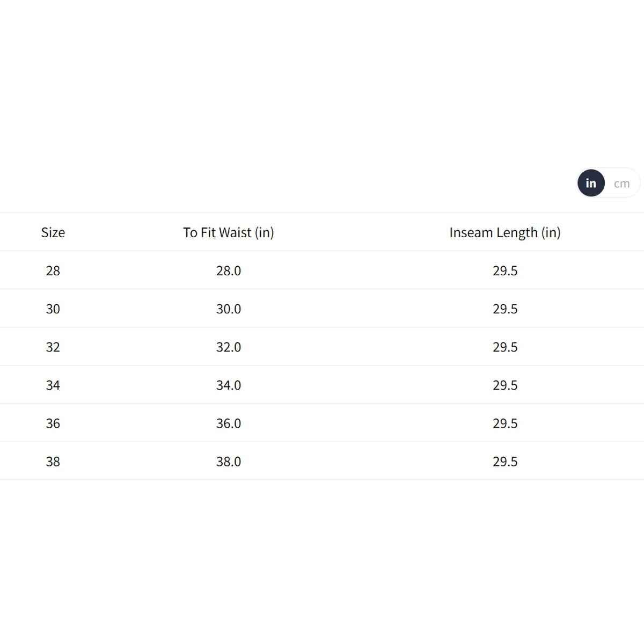This screenshot has width=644, height=644.
Task: Click the To Fit Waist (in) header
Action: coord(228,232)
